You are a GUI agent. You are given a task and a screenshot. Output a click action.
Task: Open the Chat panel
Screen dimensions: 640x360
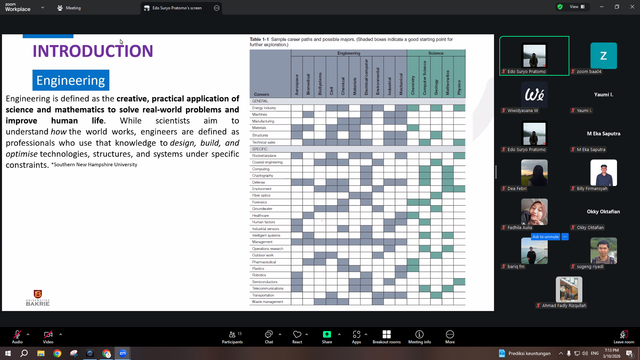(x=269, y=337)
